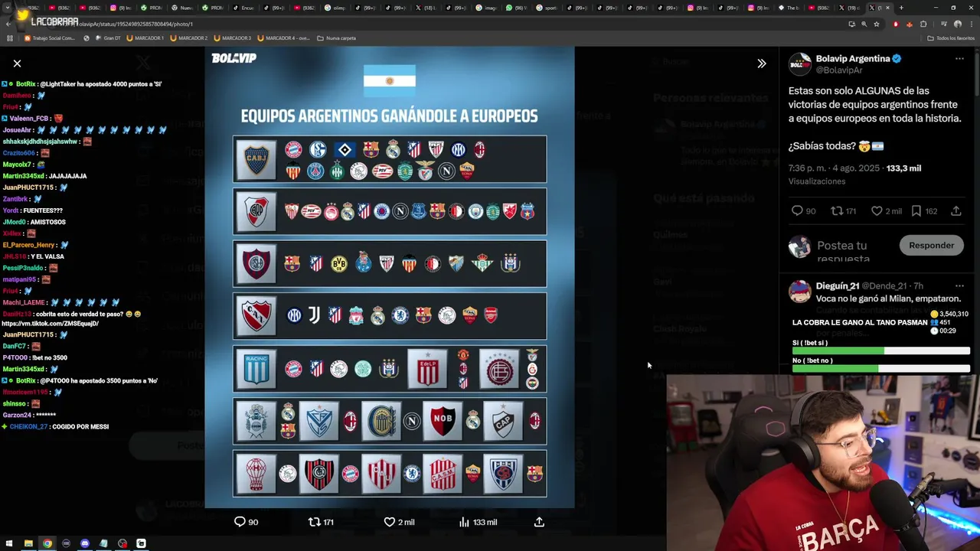Viewport: 980px width, 551px height.
Task: Click the Responder button
Action: (x=931, y=246)
